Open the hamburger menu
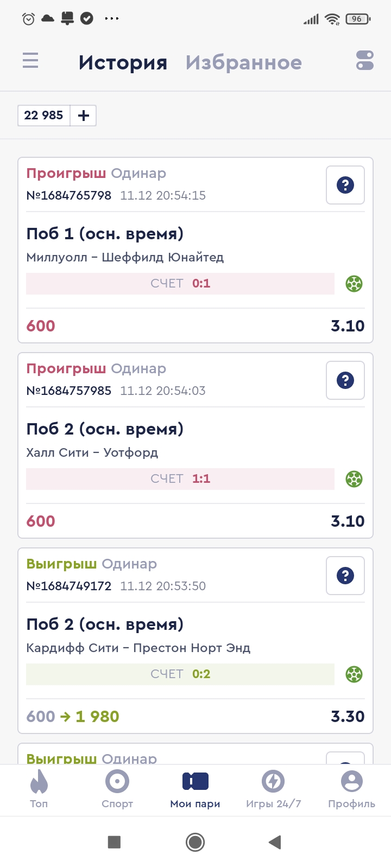The image size is (391, 868). [x=30, y=60]
